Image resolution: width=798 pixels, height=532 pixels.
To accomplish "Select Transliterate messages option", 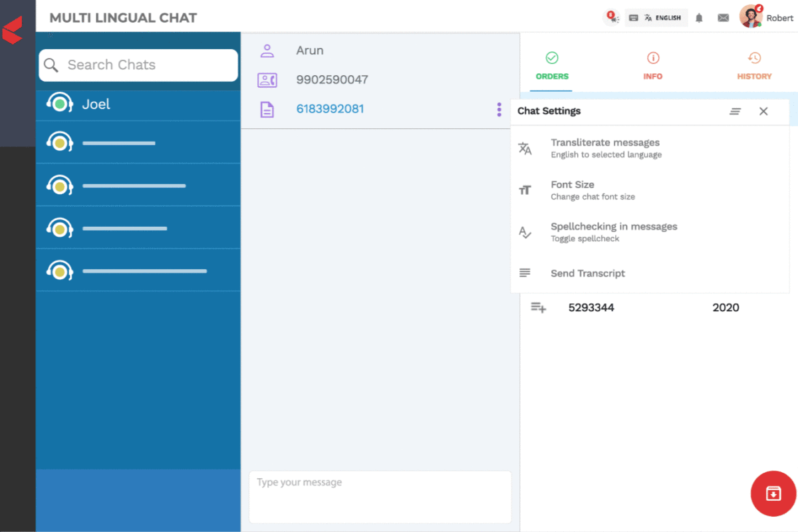I will pos(650,148).
